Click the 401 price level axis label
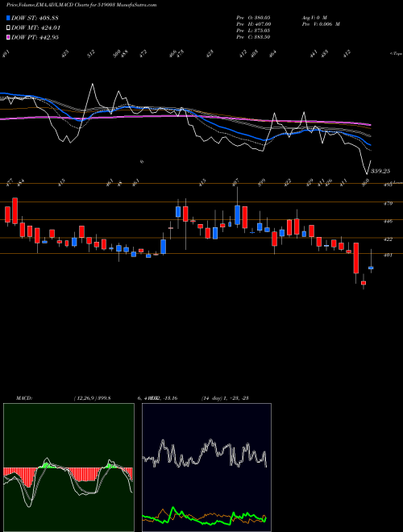The height and width of the screenshot is (532, 403). click(388, 256)
